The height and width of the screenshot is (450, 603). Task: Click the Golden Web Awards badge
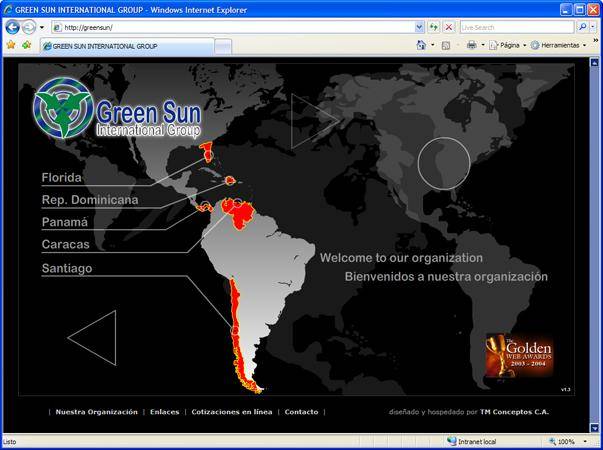519,354
